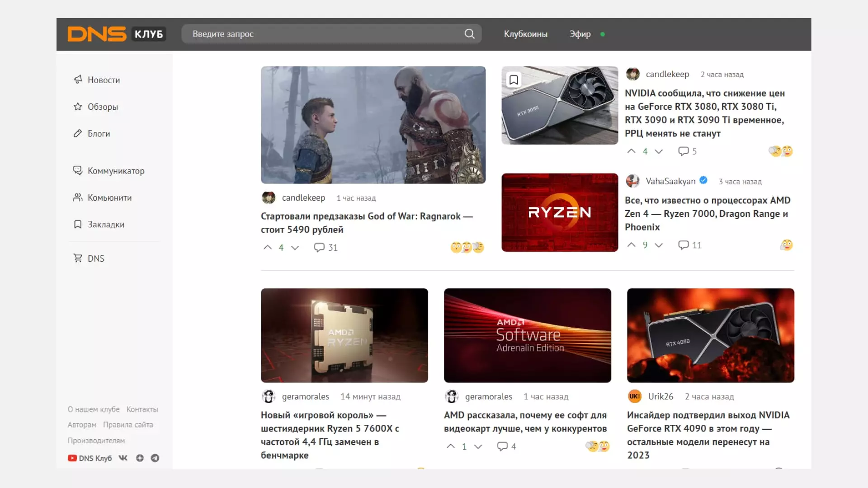Open VahaSaakyan author profile
Screen dimensions: 868x488
(x=670, y=181)
